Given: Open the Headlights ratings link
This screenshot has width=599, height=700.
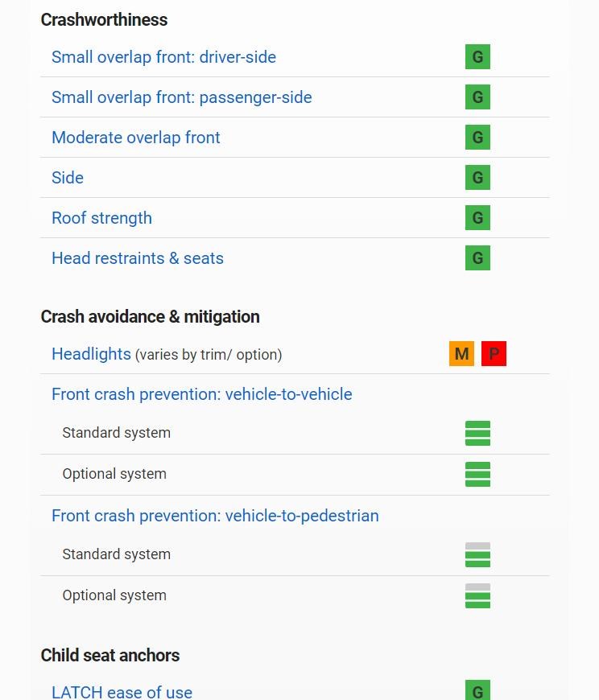Looking at the screenshot, I should (91, 354).
